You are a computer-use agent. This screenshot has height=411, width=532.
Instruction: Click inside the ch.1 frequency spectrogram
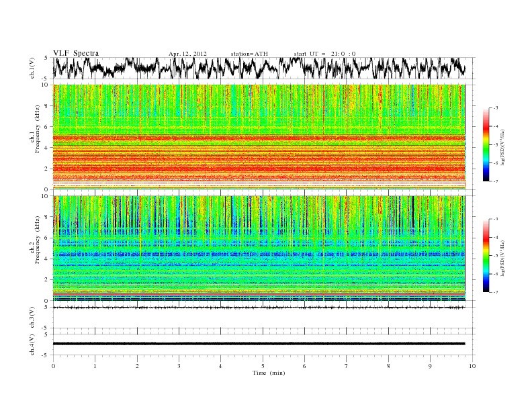[259, 137]
